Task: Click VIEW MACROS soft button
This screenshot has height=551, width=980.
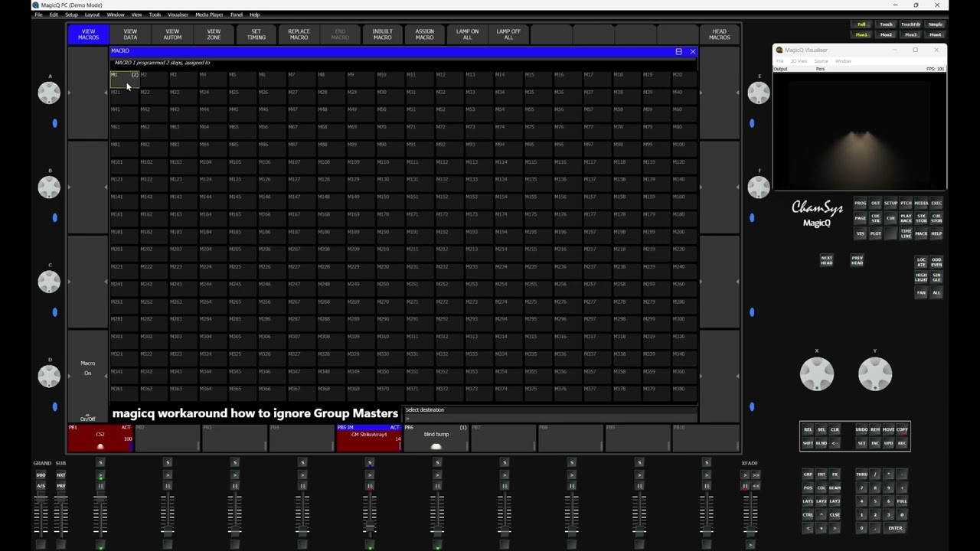Action: pyautogui.click(x=89, y=34)
